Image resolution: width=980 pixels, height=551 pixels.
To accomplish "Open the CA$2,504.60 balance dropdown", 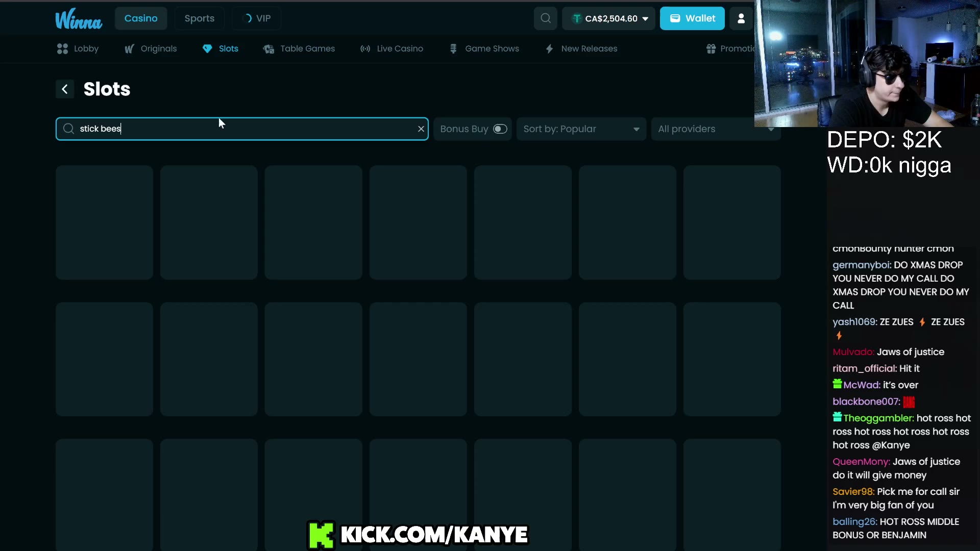I will click(x=608, y=18).
